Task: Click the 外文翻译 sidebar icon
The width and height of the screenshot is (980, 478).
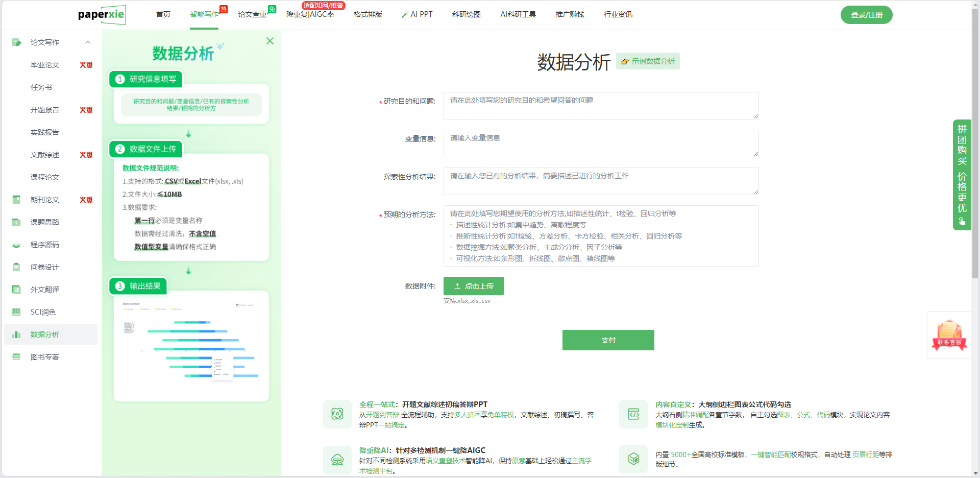Action: [16, 290]
